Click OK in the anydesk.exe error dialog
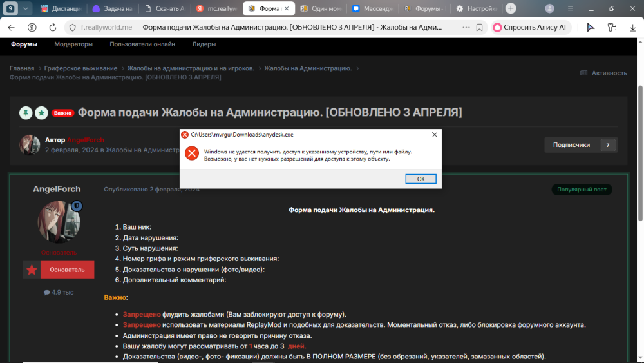644x363 pixels. (x=421, y=179)
